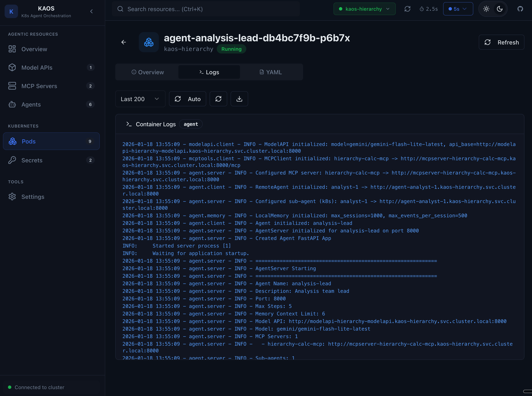The height and width of the screenshot is (396, 532).
Task: Switch to the YAML tab
Action: (x=271, y=72)
